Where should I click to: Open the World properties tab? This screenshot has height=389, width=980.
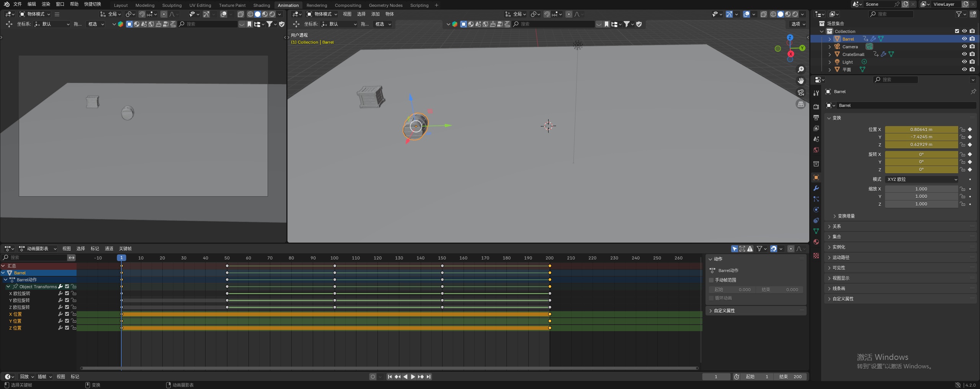(816, 150)
